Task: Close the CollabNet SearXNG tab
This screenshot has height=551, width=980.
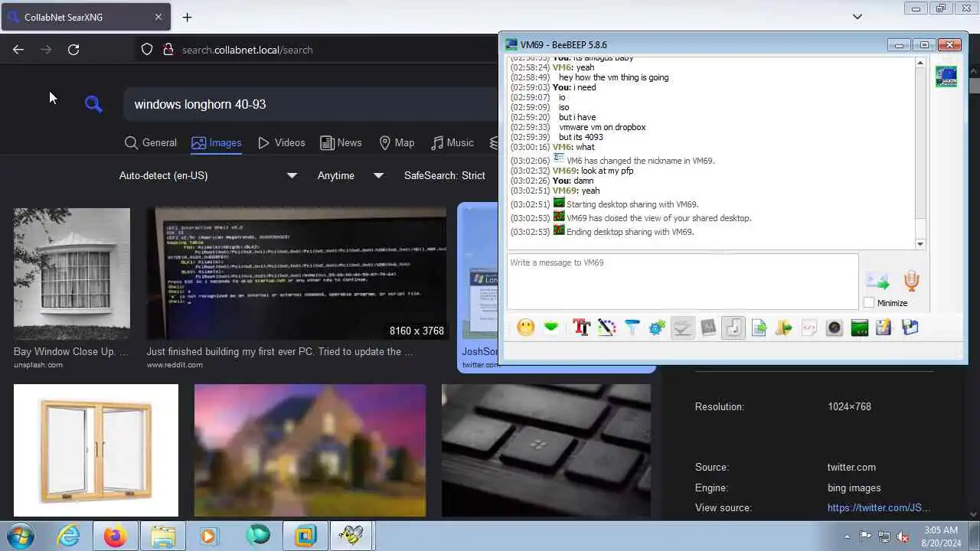Action: point(158,17)
